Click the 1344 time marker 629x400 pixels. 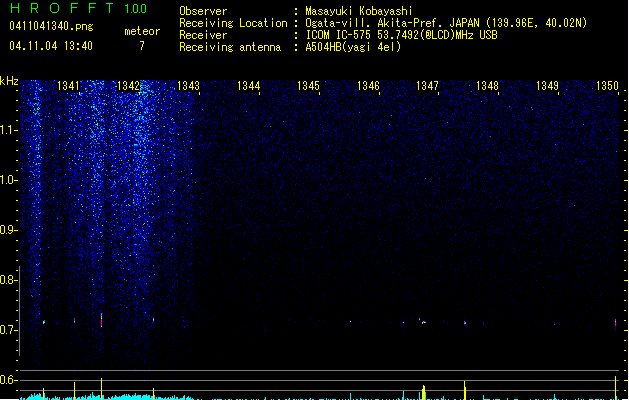tap(248, 86)
